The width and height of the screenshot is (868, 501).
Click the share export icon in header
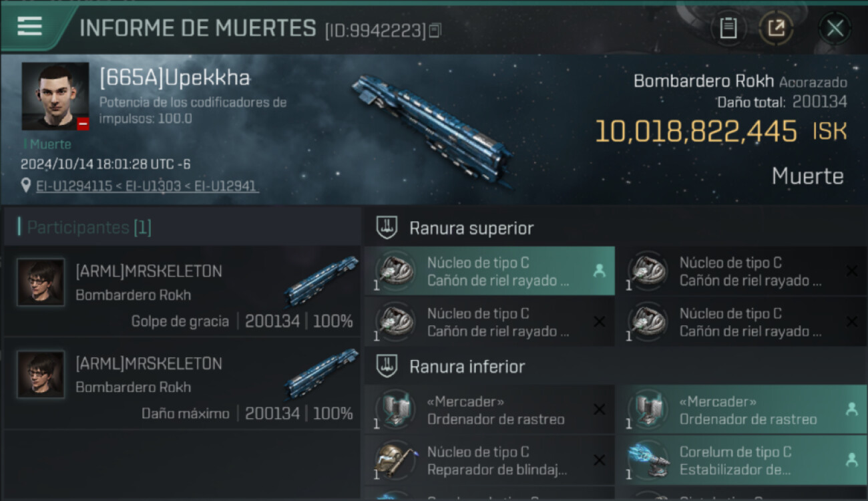(x=776, y=28)
